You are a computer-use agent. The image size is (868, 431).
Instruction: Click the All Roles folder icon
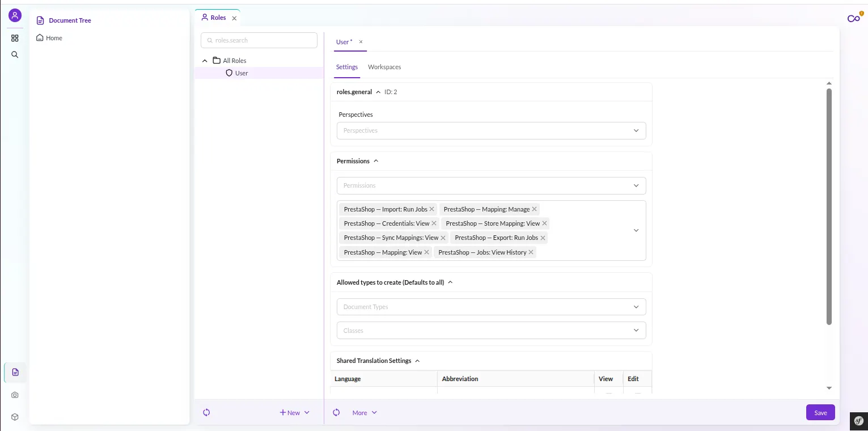click(217, 60)
